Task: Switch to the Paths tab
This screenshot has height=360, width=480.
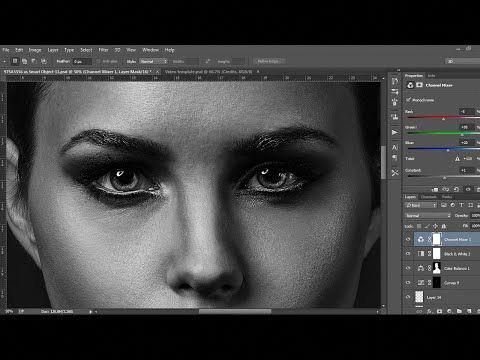Action: point(446,197)
